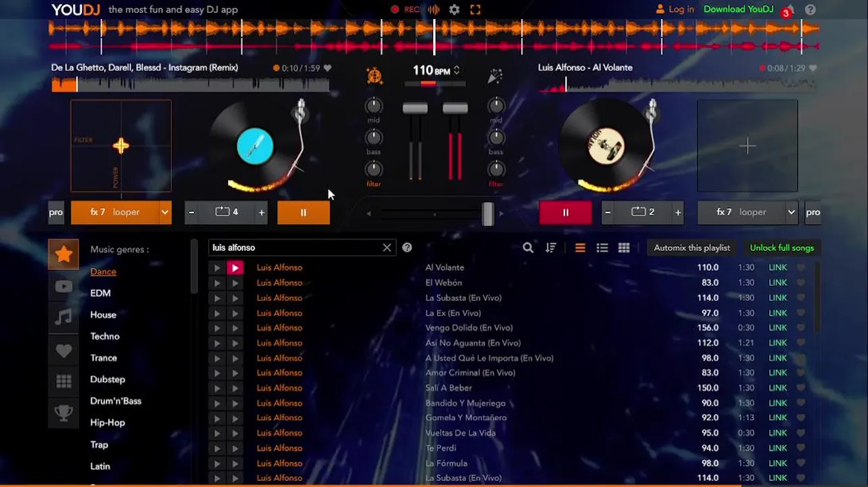The height and width of the screenshot is (487, 868).
Task: Click the magnifier search icon
Action: [528, 248]
